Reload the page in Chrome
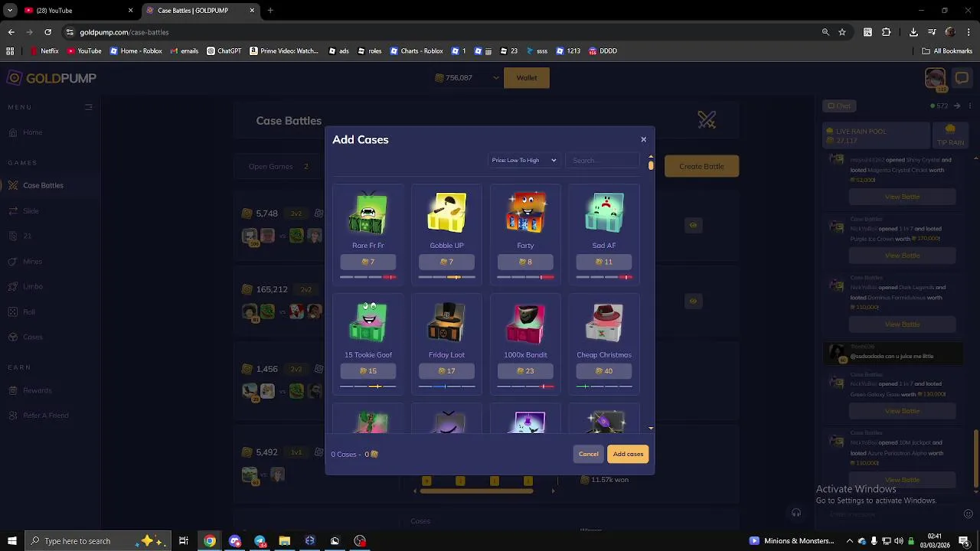This screenshot has height=551, width=980. pyautogui.click(x=47, y=32)
